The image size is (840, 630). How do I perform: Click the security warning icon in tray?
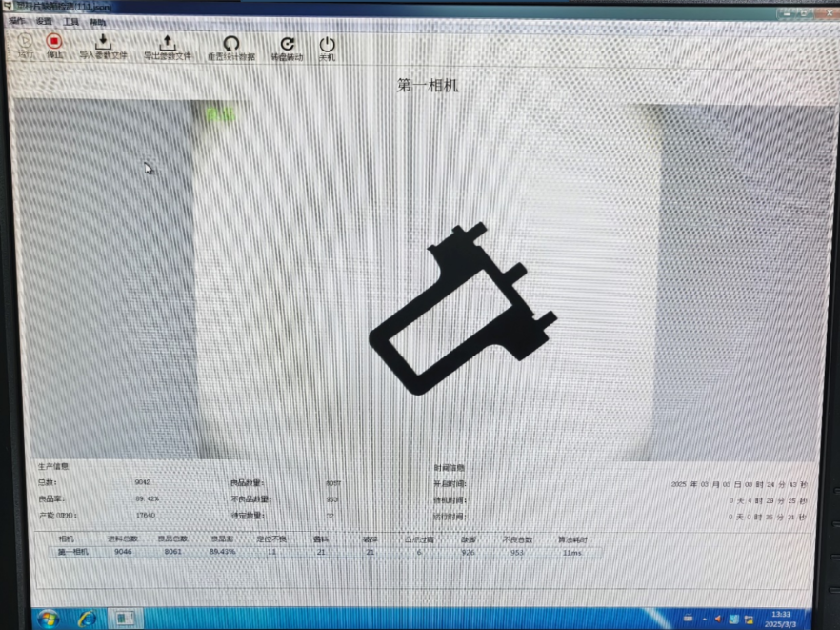coord(749,619)
